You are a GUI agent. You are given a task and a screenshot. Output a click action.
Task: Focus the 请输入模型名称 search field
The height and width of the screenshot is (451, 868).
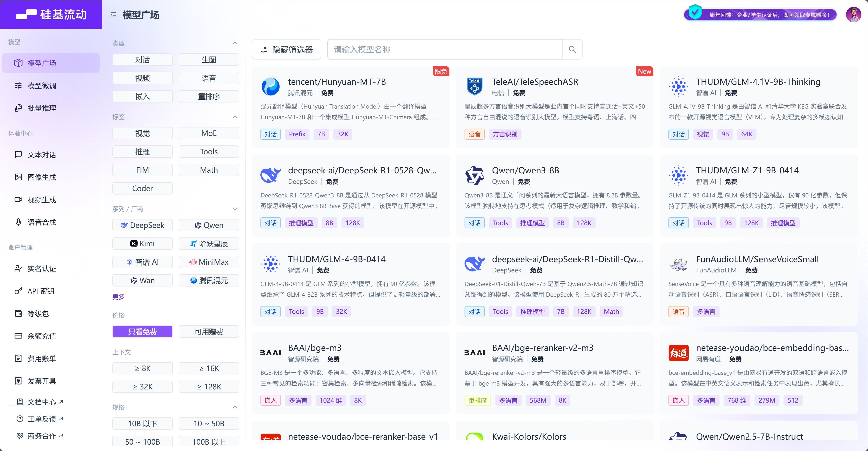[x=445, y=50]
